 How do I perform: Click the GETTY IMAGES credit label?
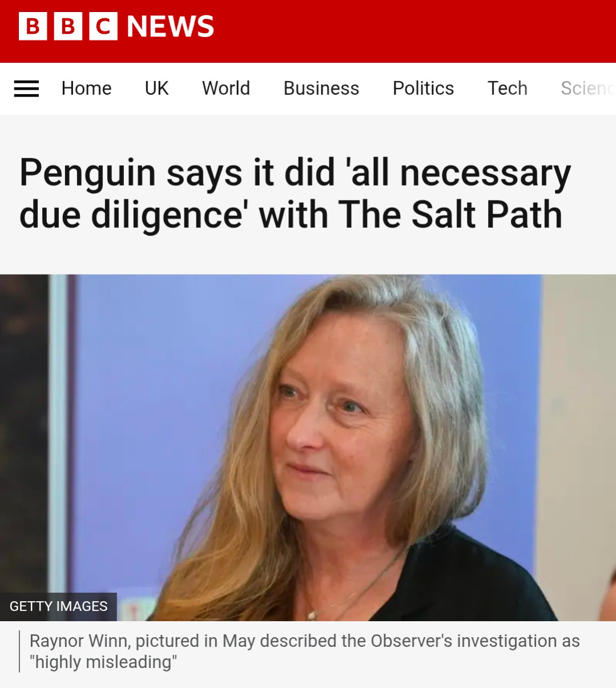pyautogui.click(x=58, y=606)
